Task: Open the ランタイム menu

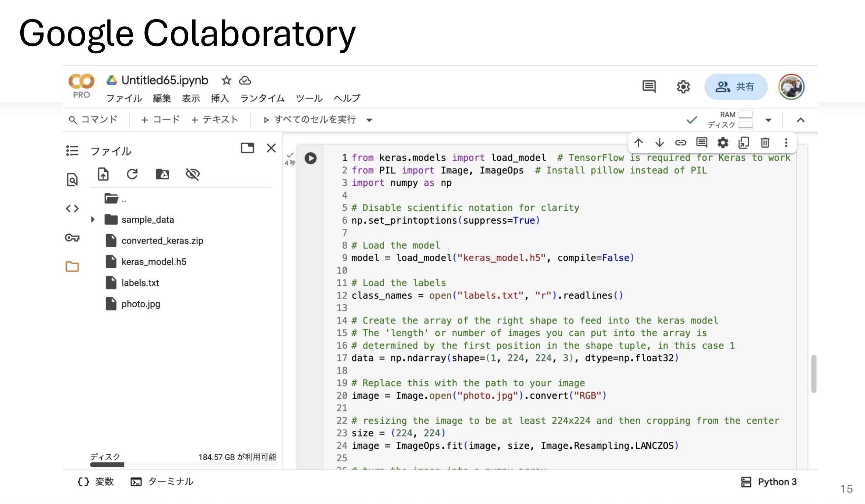Action: [262, 98]
